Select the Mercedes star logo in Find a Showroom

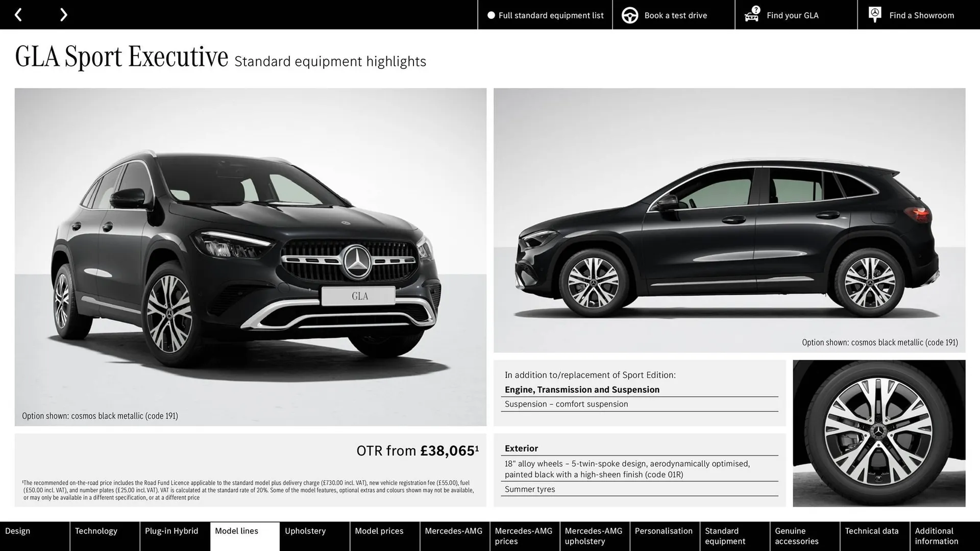[874, 12]
